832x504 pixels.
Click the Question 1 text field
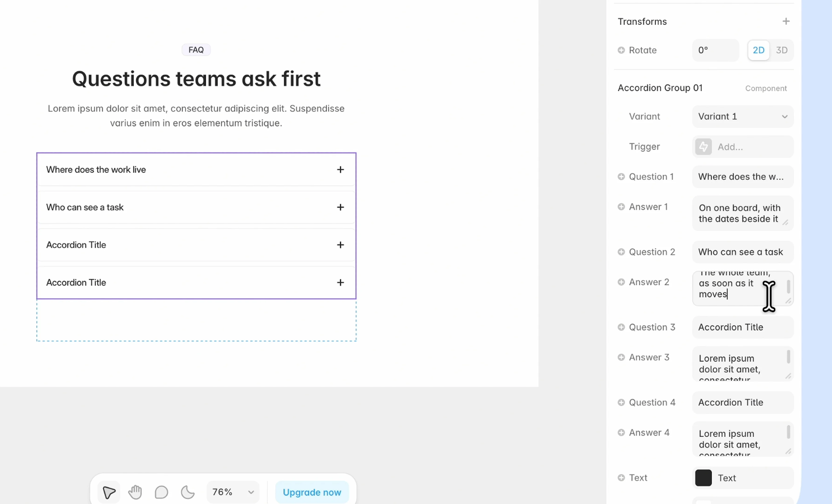click(743, 177)
